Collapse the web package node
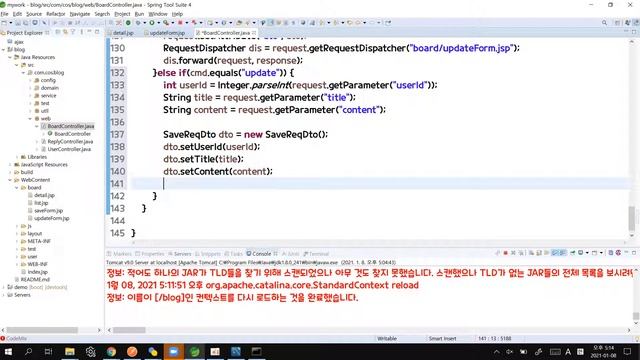Image resolution: width=640 pixels, height=360 pixels. [30, 118]
